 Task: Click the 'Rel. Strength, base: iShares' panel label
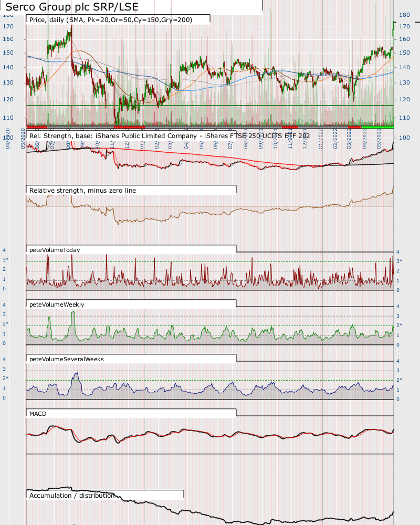point(170,136)
